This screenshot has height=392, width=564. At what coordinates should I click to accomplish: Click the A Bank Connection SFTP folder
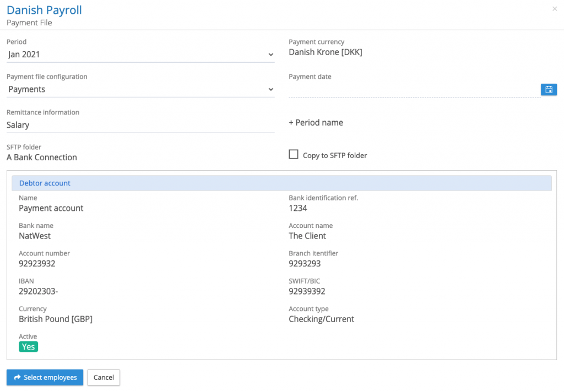[x=42, y=157]
